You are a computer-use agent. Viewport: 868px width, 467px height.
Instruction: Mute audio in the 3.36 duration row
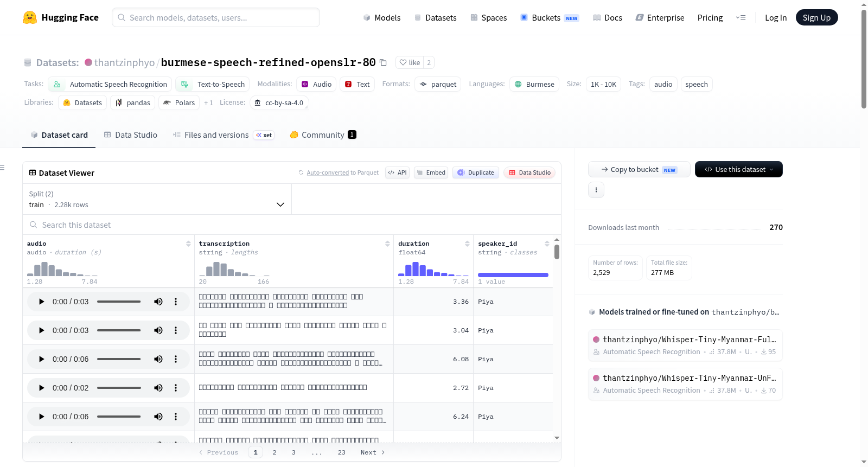click(x=158, y=302)
